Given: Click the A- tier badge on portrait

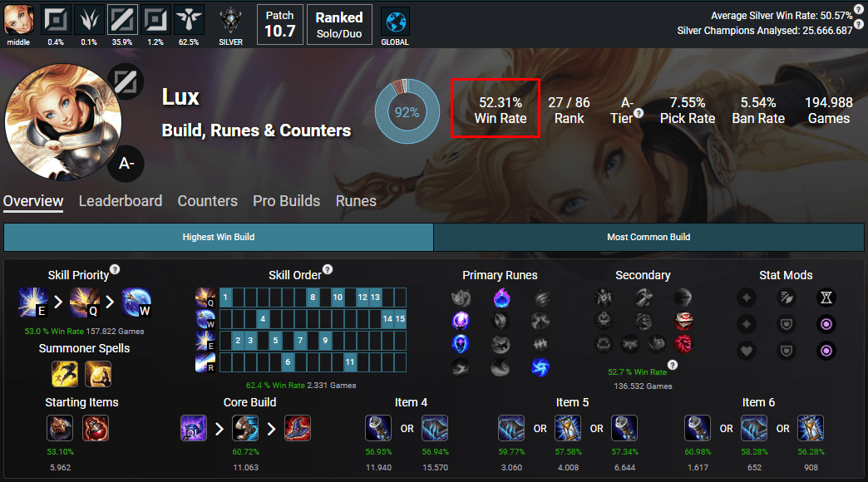Looking at the screenshot, I should [126, 164].
